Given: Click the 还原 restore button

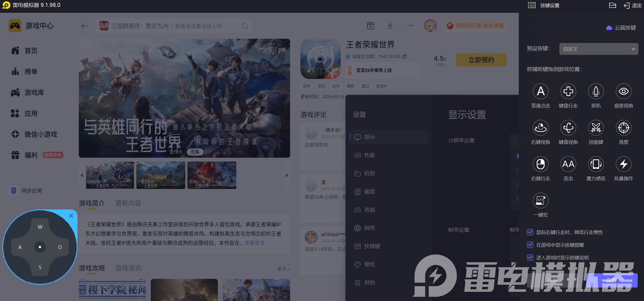Looking at the screenshot, I should pos(553,280).
